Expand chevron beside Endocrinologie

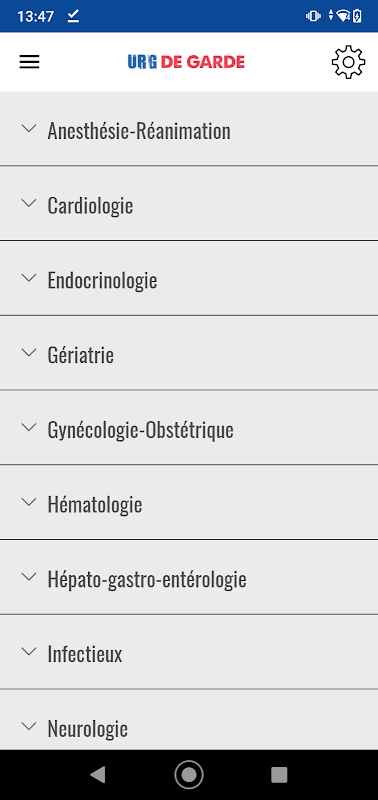coord(30,278)
